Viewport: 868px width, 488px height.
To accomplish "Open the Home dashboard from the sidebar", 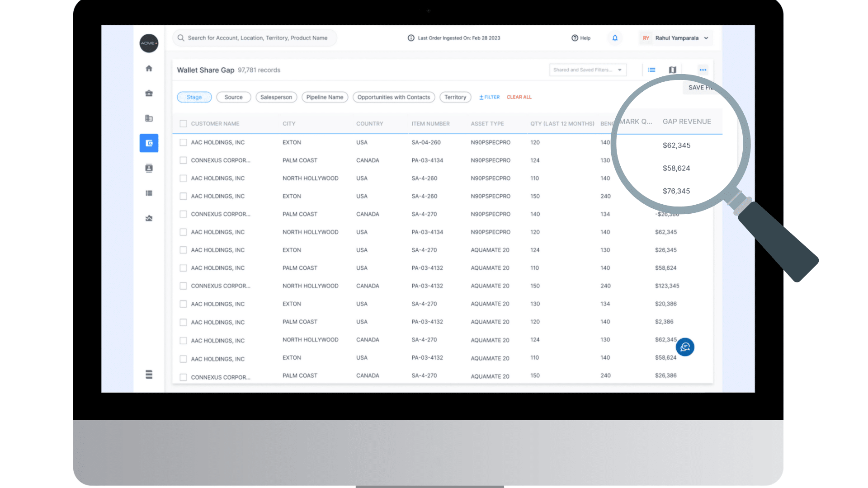I will [x=149, y=68].
